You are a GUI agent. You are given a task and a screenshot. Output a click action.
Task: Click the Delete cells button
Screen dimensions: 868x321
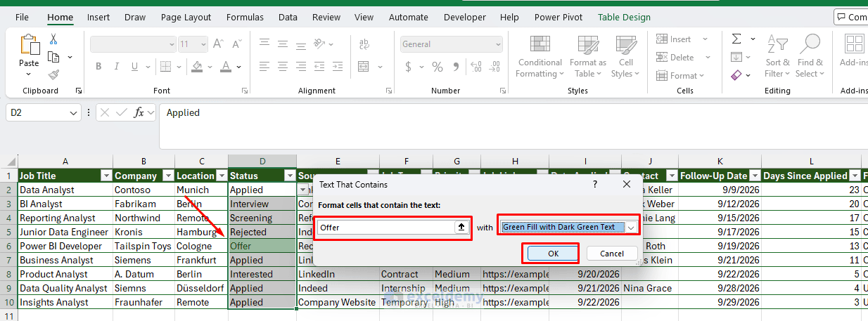[x=680, y=58]
